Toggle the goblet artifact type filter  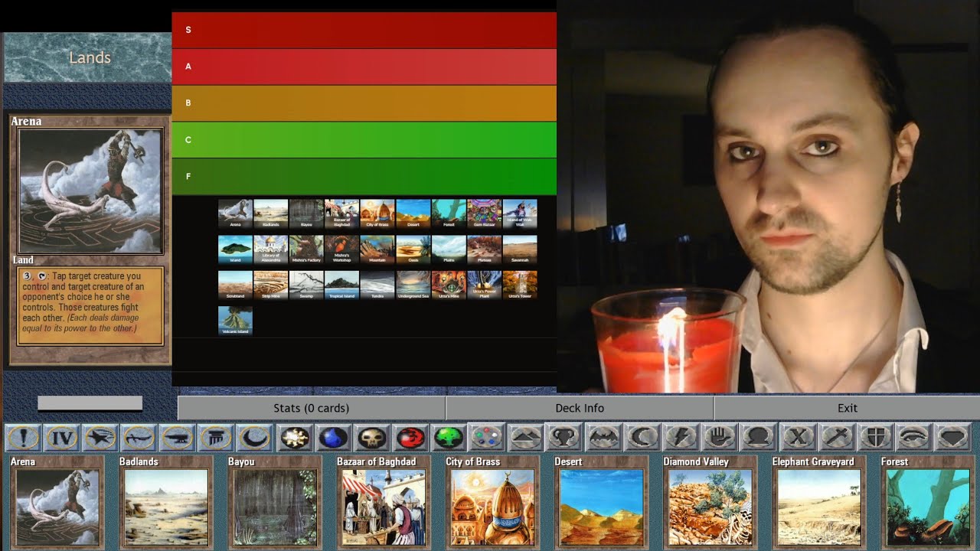(564, 438)
